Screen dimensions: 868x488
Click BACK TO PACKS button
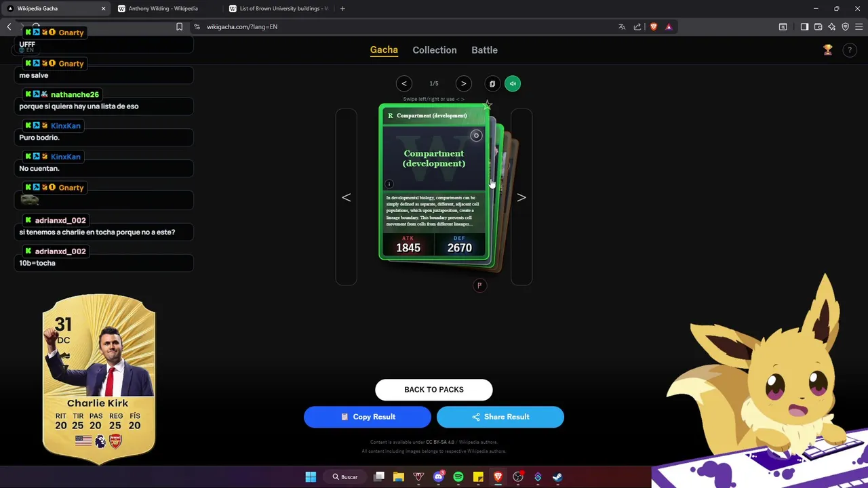[434, 390]
